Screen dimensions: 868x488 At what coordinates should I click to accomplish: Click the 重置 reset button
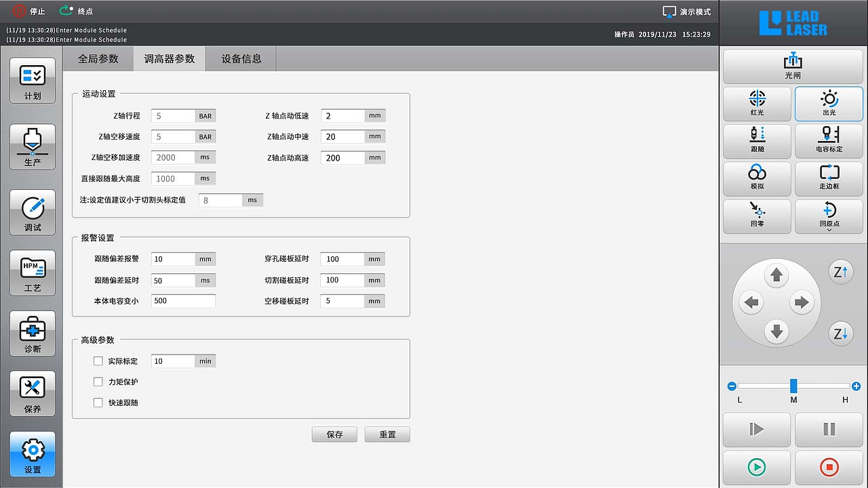[x=387, y=434]
